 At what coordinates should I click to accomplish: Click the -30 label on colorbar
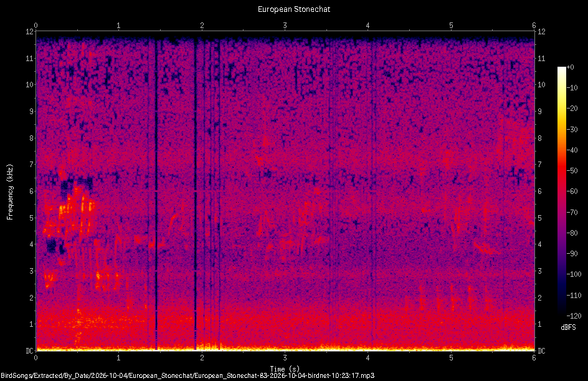coord(572,130)
